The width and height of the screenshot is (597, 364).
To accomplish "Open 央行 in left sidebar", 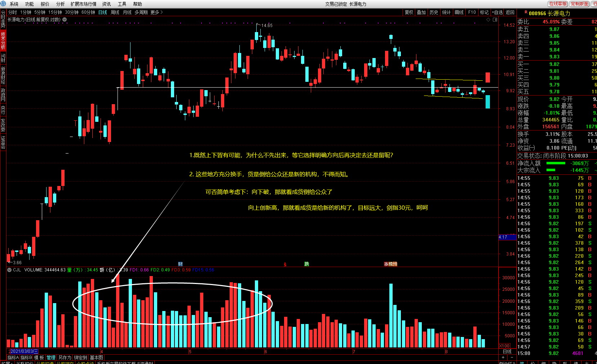I will tap(3, 110).
